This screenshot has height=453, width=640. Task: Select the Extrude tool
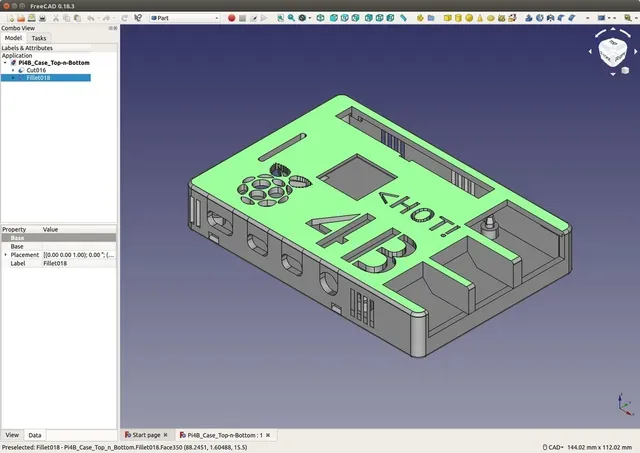pos(529,18)
